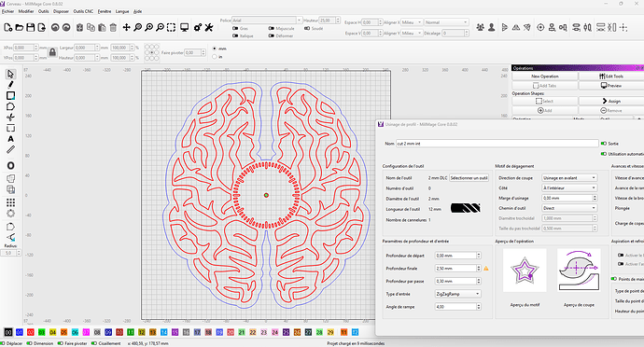The image size is (644, 347).
Task: Select the arrow selection tool
Action: pyautogui.click(x=10, y=75)
